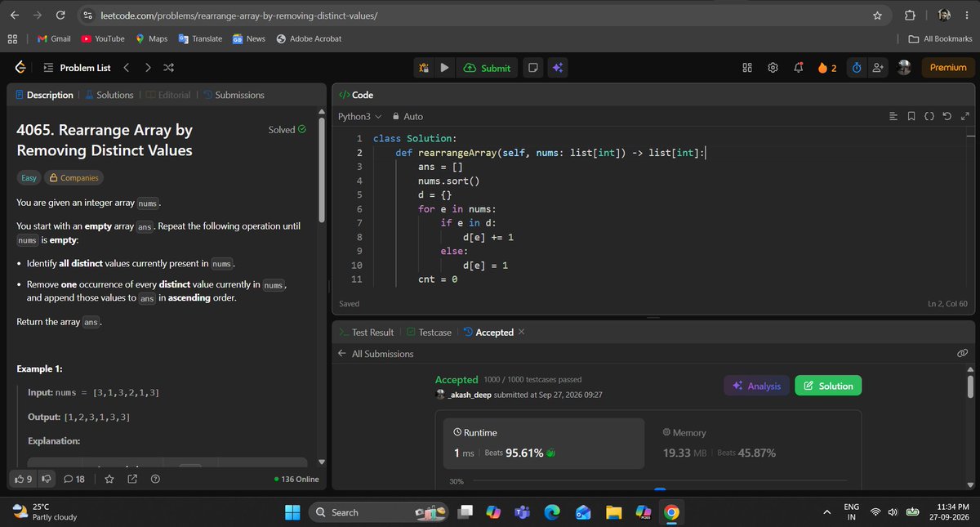The height and width of the screenshot is (527, 980).
Task: Submit the solution
Action: pyautogui.click(x=487, y=68)
